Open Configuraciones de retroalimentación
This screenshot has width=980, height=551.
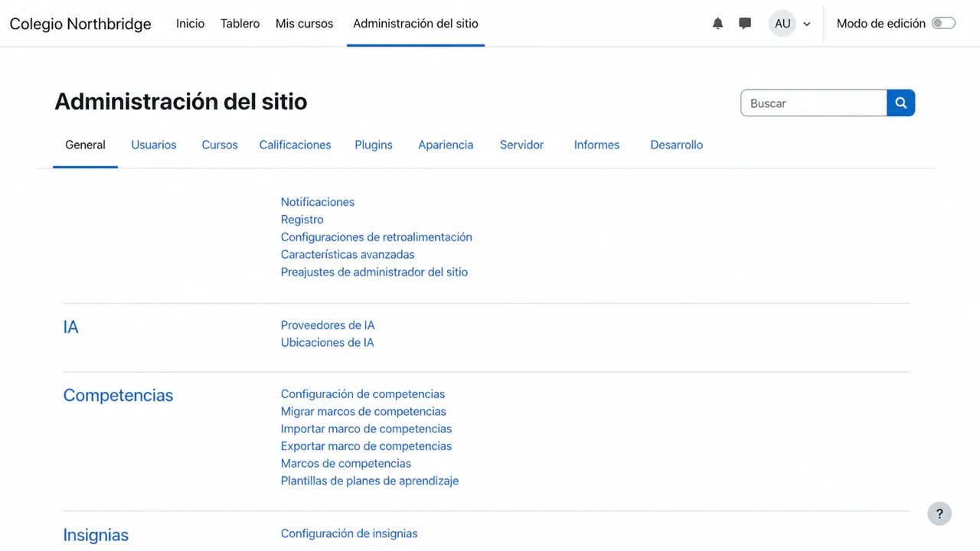point(377,237)
